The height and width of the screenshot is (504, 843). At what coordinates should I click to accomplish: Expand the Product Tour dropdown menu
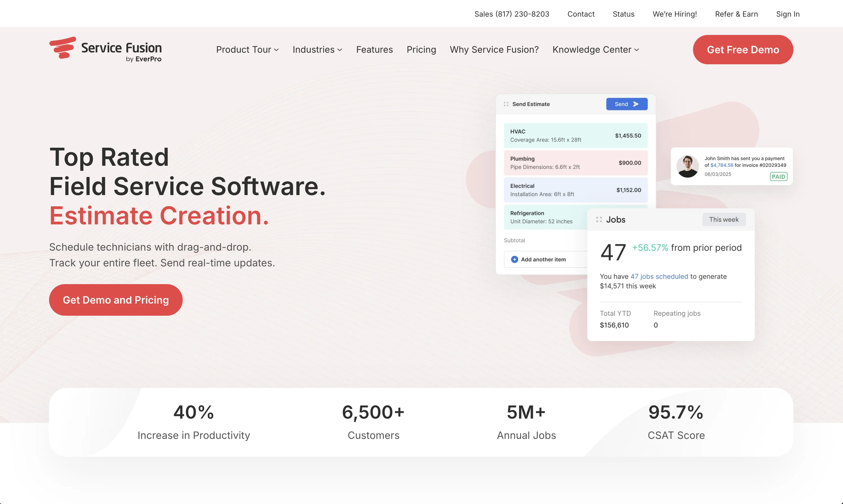pos(247,50)
